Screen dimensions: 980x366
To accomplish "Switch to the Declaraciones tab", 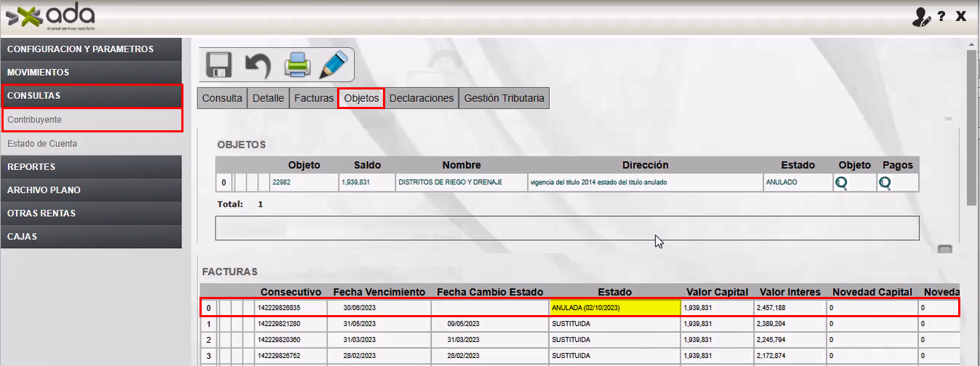I will point(422,98).
